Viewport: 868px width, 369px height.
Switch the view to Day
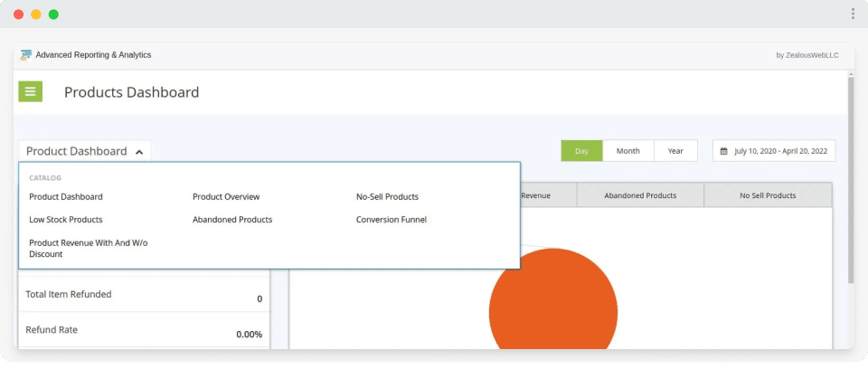[x=581, y=151]
